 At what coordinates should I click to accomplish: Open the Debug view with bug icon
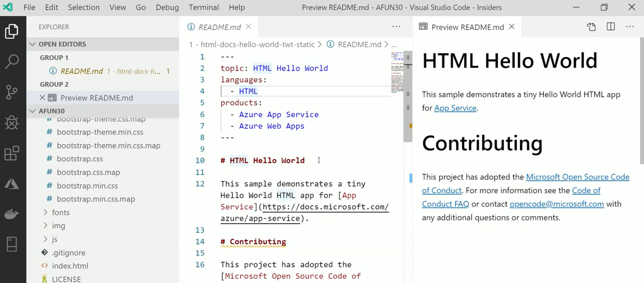coord(11,123)
